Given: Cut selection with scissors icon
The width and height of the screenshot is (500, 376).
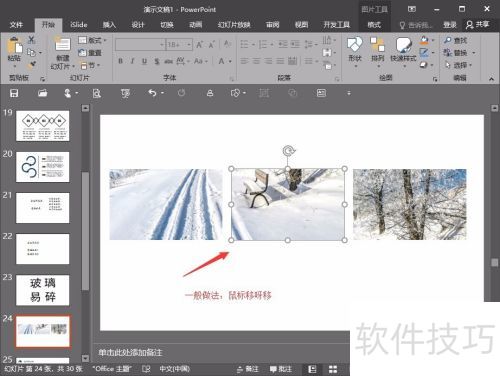Looking at the screenshot, I should pos(31,40).
